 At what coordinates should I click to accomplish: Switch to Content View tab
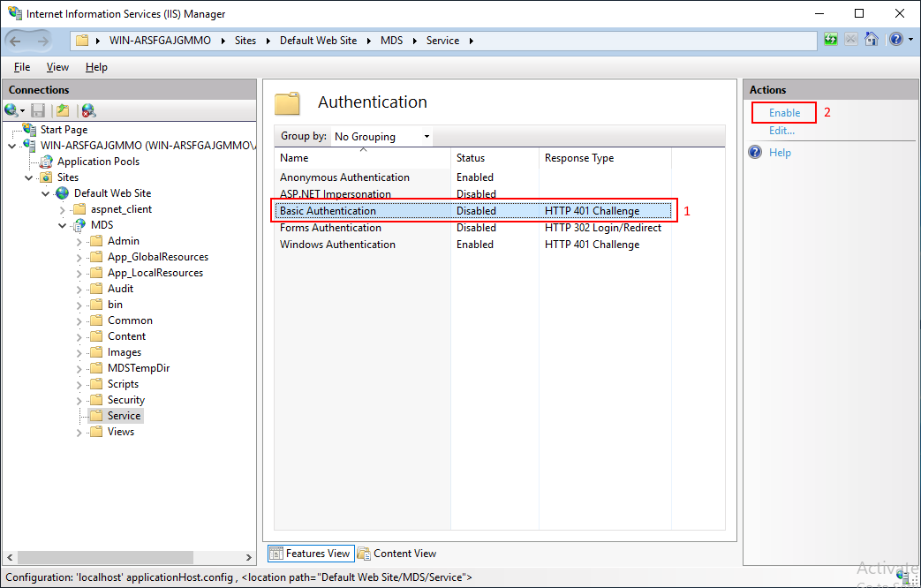coord(397,554)
